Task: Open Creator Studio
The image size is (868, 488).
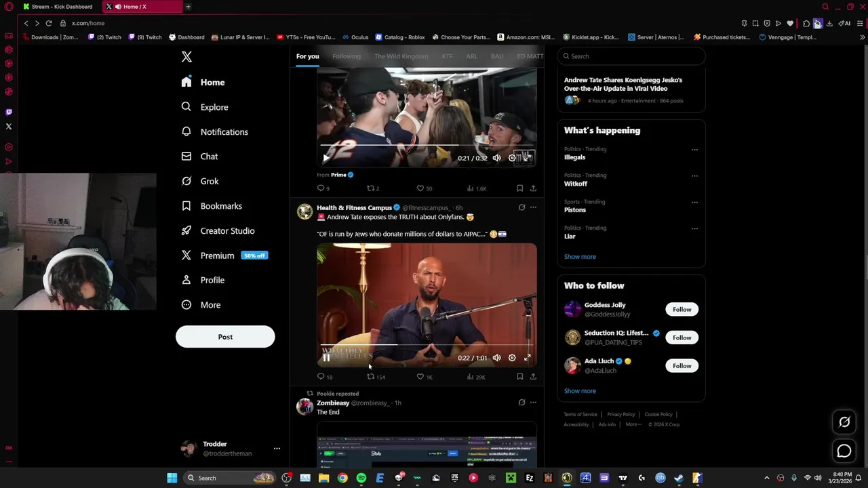Action: [218, 230]
